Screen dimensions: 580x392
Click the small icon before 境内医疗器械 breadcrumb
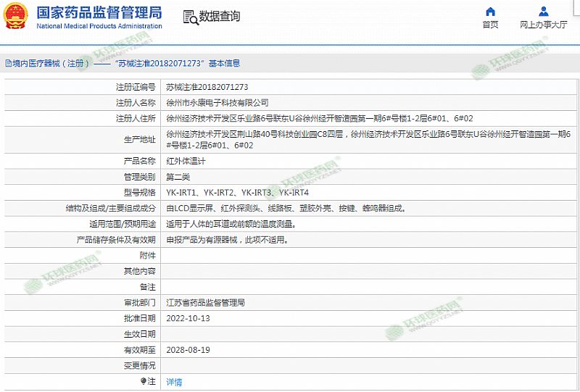[7, 64]
